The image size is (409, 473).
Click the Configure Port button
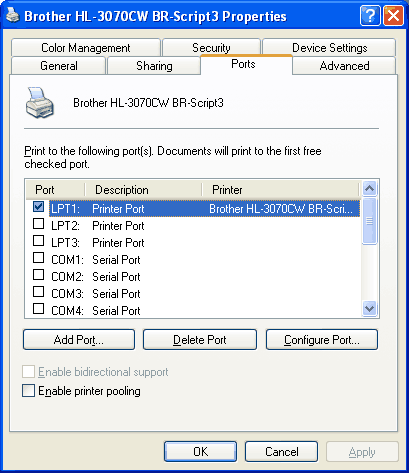[x=322, y=340]
